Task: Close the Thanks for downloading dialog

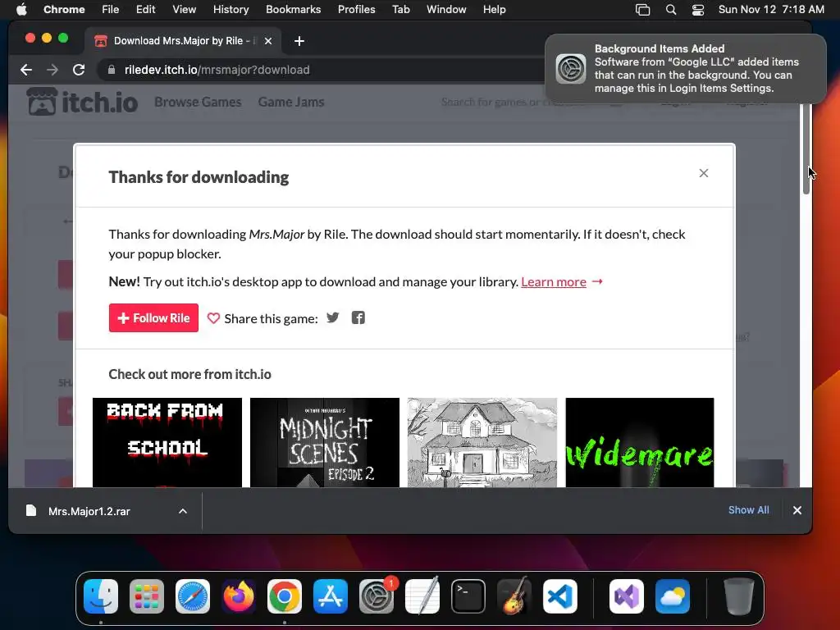Action: click(703, 173)
